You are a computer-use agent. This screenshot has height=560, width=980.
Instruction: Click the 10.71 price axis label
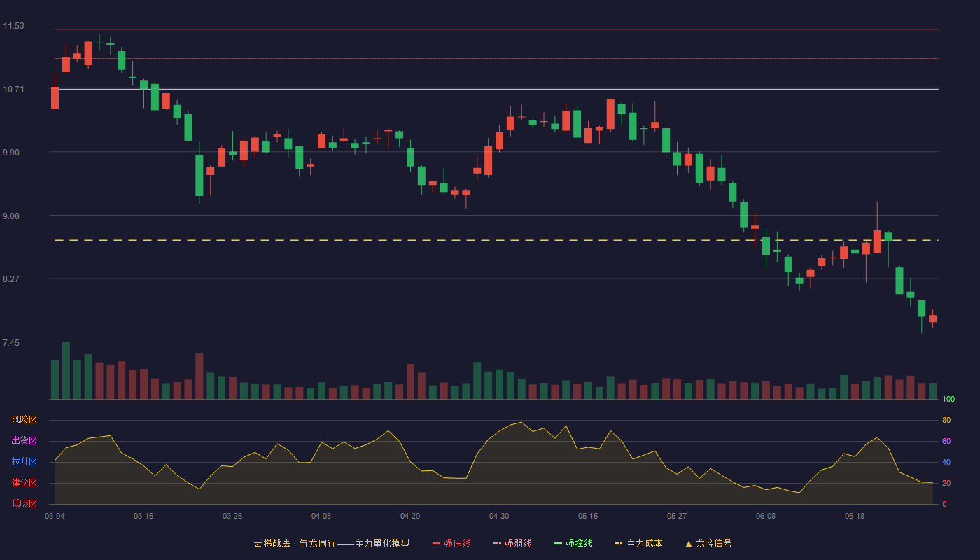pos(13,90)
